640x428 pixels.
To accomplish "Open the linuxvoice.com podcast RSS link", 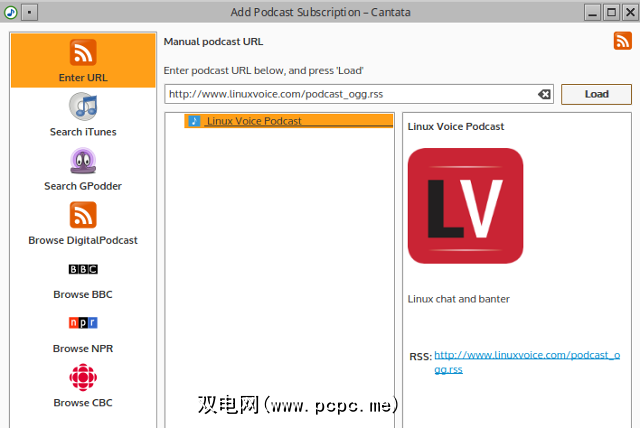I will 527,362.
